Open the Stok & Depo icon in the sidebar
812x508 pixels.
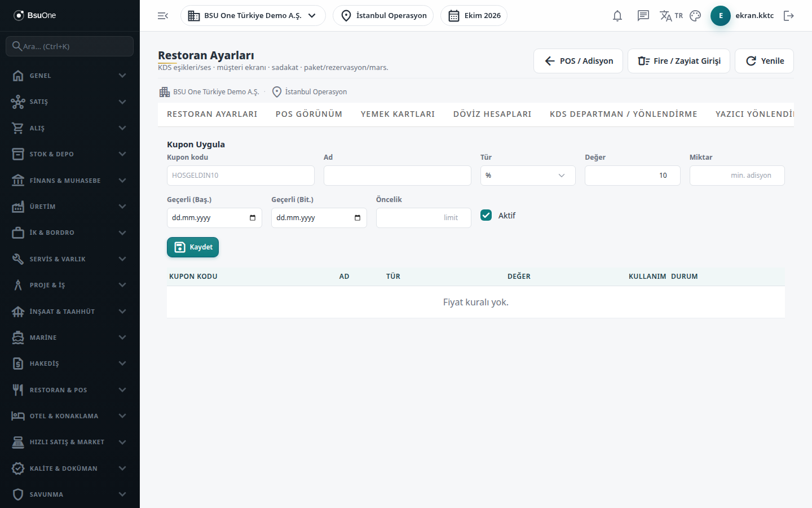click(x=18, y=154)
